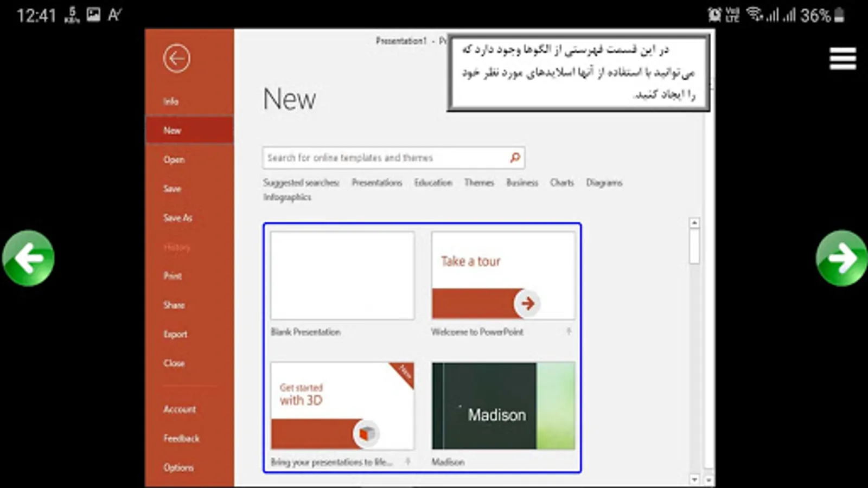Click the search magnifier icon

pos(515,158)
